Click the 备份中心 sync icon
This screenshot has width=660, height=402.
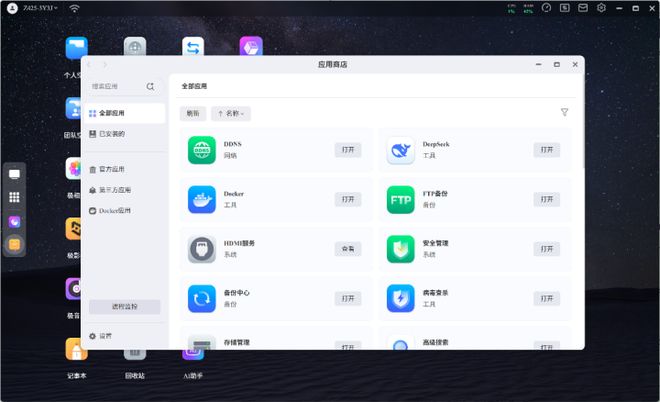[202, 298]
